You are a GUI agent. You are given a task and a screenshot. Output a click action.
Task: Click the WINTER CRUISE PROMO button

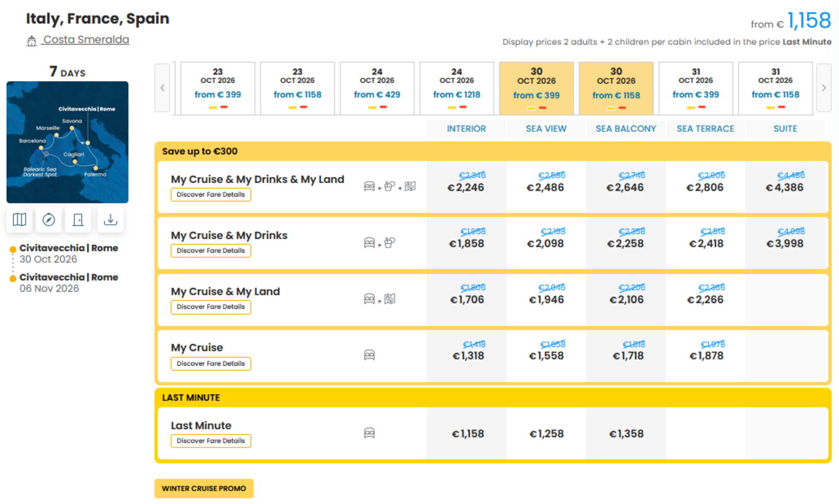click(x=204, y=489)
